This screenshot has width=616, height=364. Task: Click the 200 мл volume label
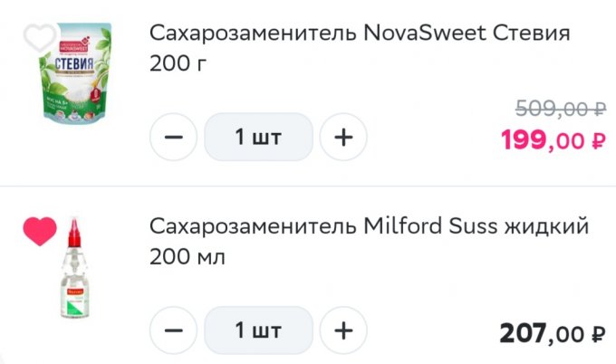(187, 257)
